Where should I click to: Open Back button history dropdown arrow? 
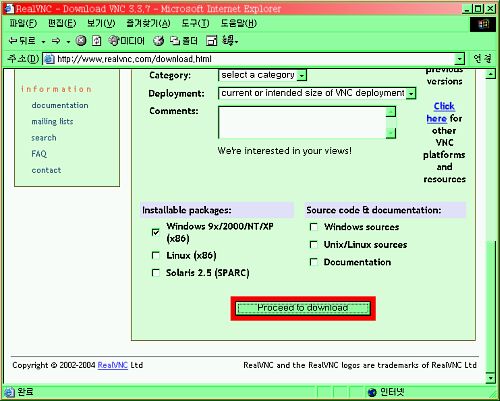[x=43, y=42]
